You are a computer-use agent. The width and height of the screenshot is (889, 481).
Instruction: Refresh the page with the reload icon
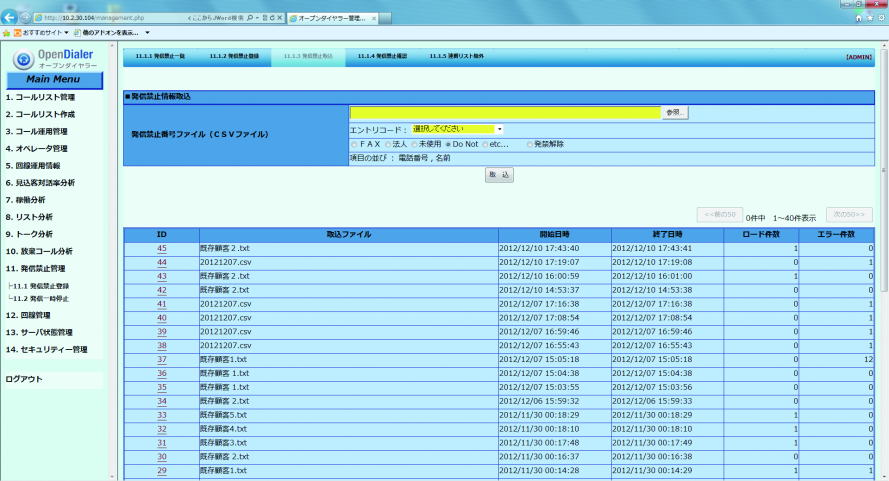point(272,18)
